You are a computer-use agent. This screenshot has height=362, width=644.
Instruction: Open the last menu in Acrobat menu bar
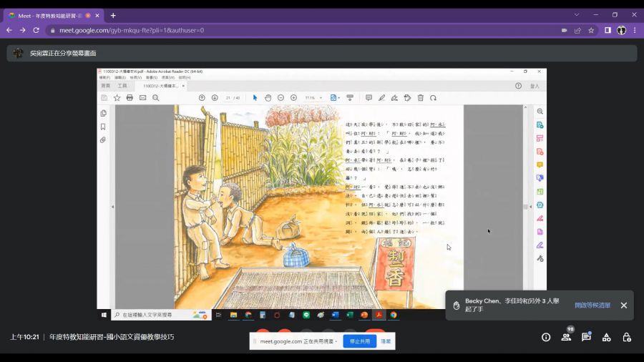point(185,77)
